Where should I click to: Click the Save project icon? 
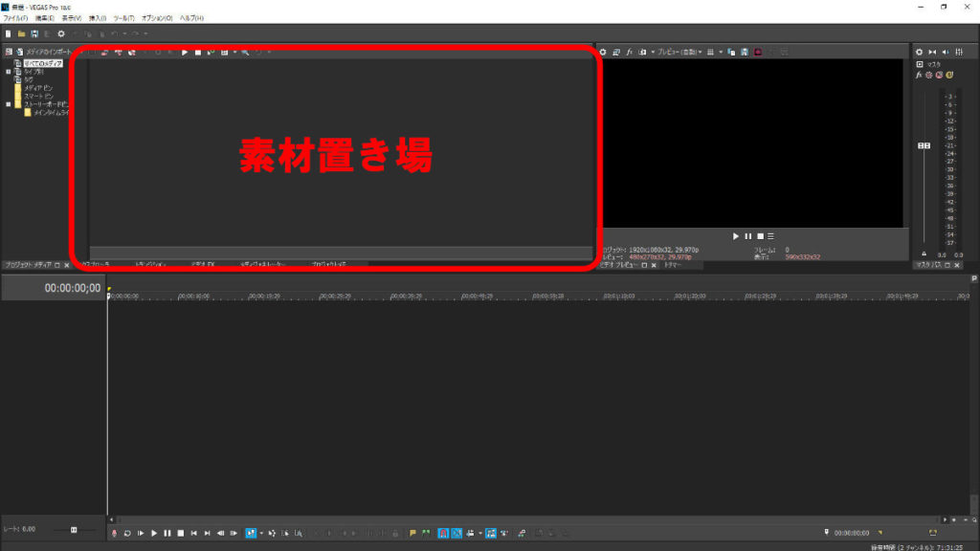tap(34, 33)
